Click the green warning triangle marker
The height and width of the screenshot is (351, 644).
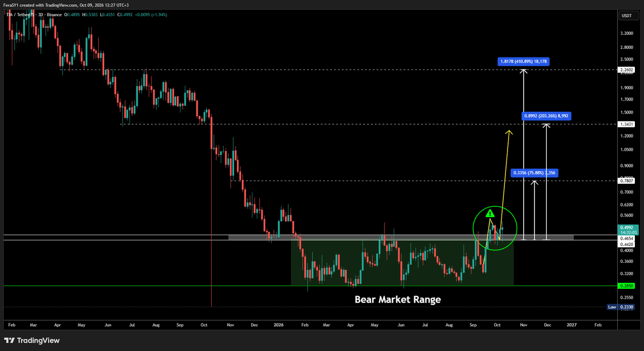coord(490,214)
